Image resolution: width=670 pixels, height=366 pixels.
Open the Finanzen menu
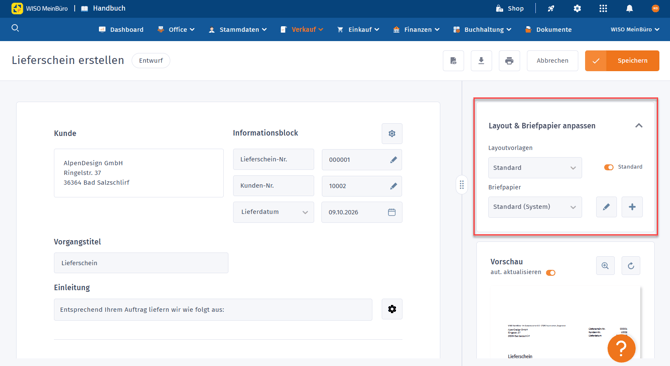coord(416,29)
